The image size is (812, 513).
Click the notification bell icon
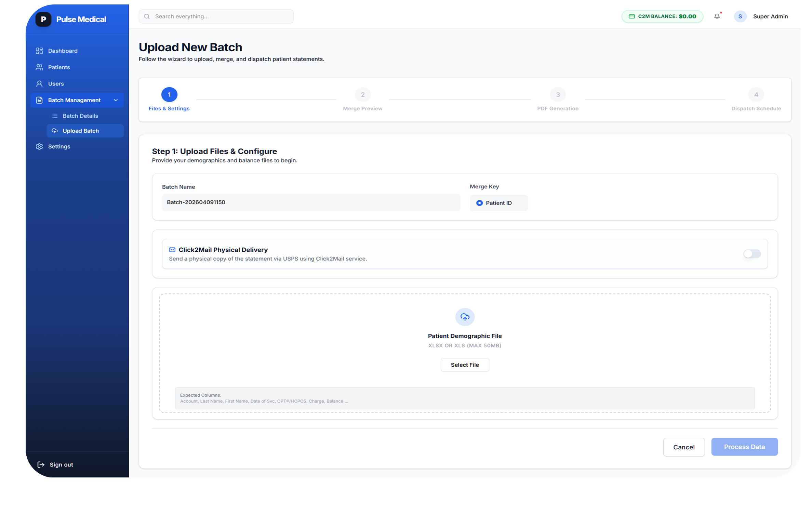click(717, 16)
